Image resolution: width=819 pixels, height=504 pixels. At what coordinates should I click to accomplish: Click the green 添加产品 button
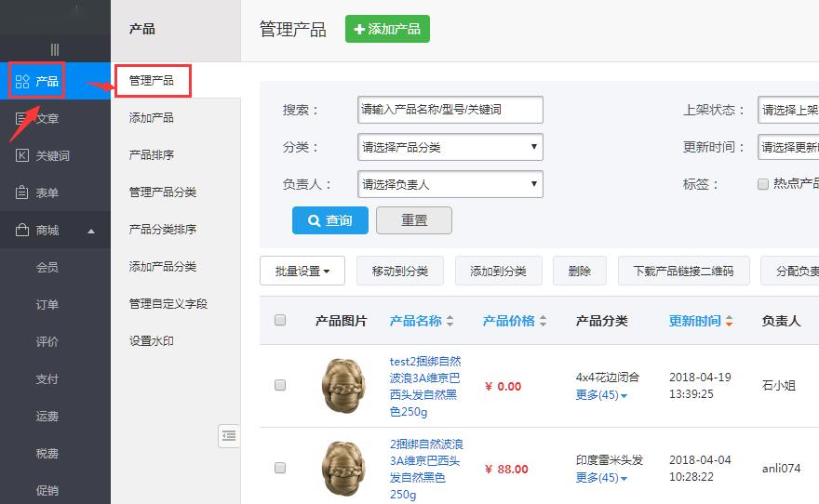click(x=387, y=29)
